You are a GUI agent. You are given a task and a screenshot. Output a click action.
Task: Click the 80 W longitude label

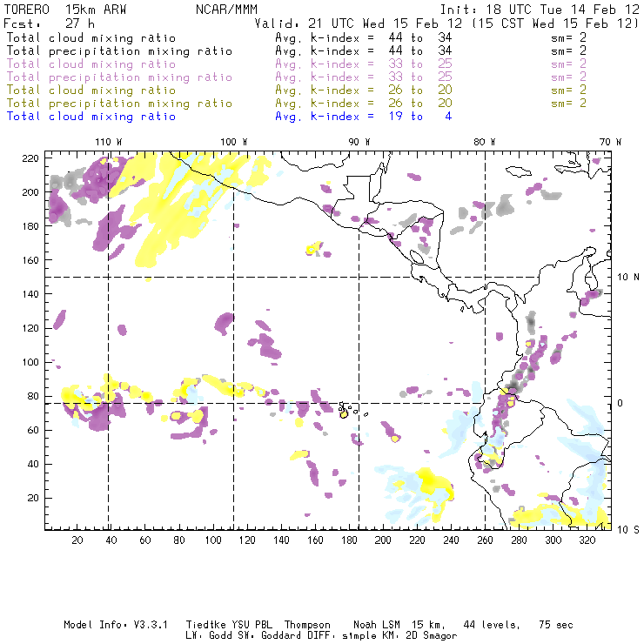point(483,142)
